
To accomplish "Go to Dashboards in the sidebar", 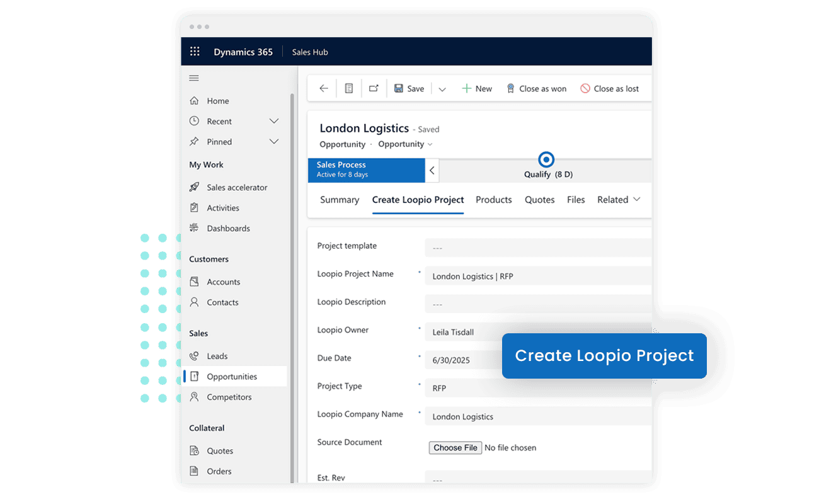I will click(227, 228).
